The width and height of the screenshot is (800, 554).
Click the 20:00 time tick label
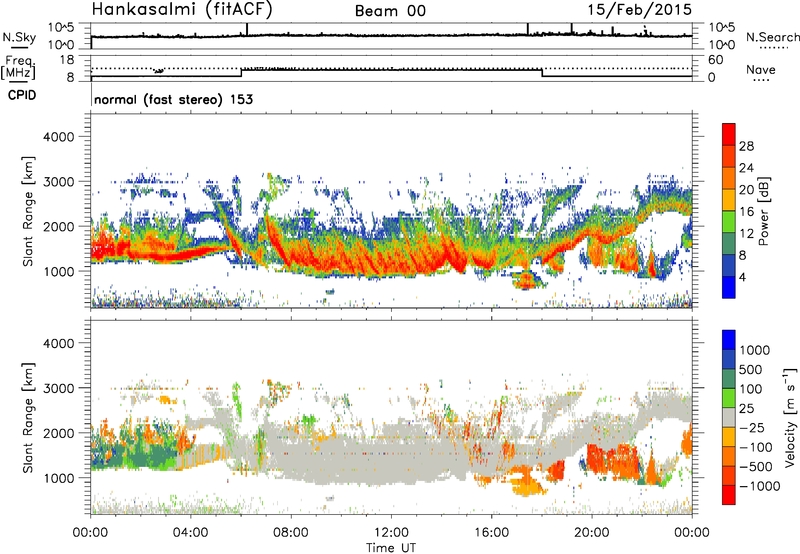pos(591,533)
